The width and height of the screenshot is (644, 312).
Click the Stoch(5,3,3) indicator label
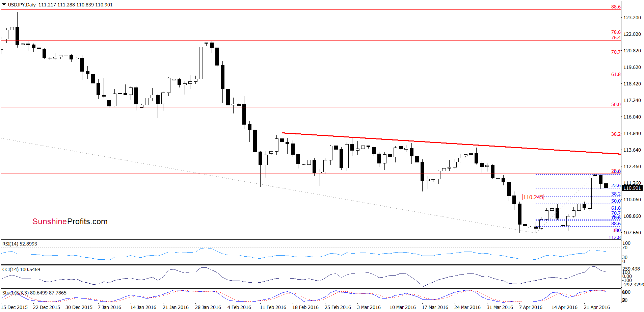point(34,293)
